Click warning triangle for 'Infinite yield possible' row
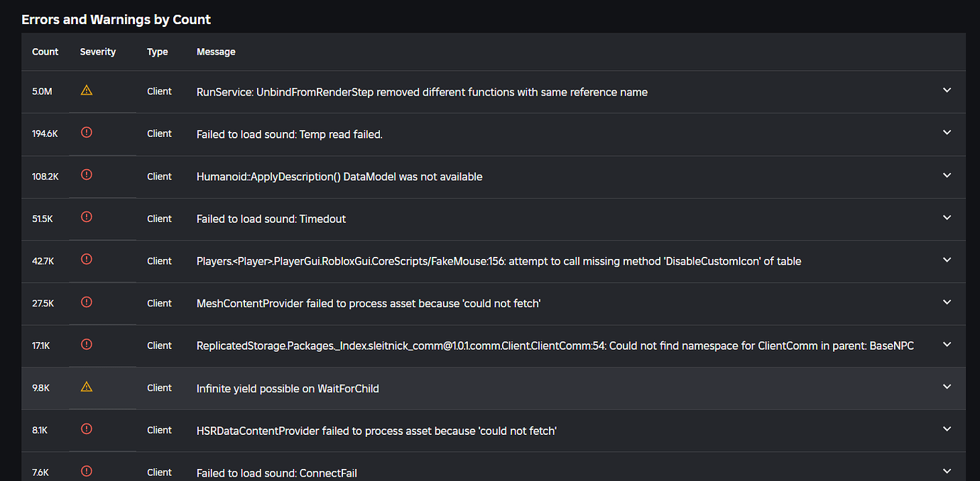 point(86,387)
